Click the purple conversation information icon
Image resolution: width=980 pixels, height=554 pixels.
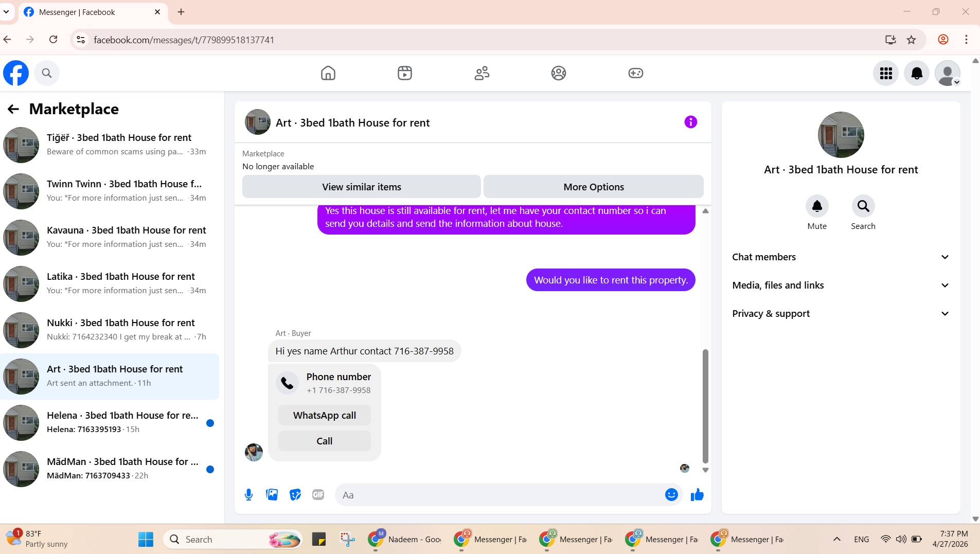(x=691, y=122)
